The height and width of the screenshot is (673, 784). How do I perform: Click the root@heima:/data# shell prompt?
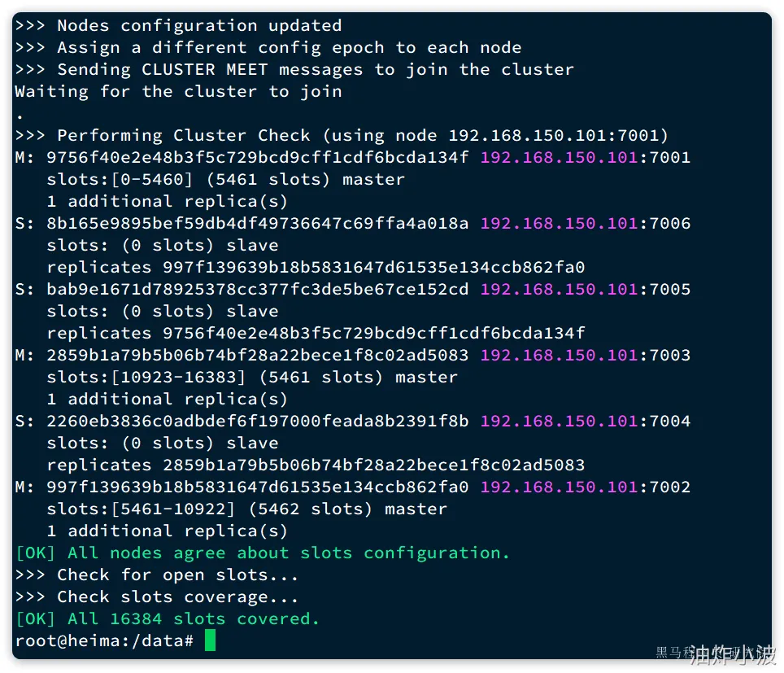point(104,640)
